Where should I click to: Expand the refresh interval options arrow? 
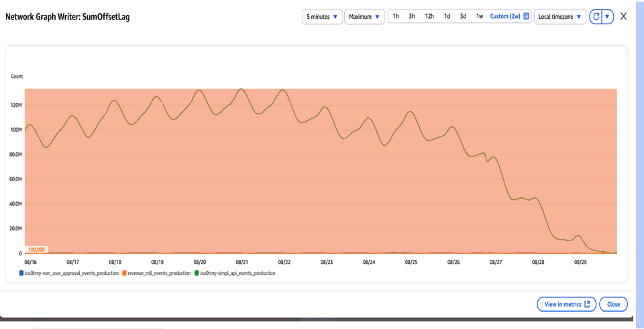608,17
